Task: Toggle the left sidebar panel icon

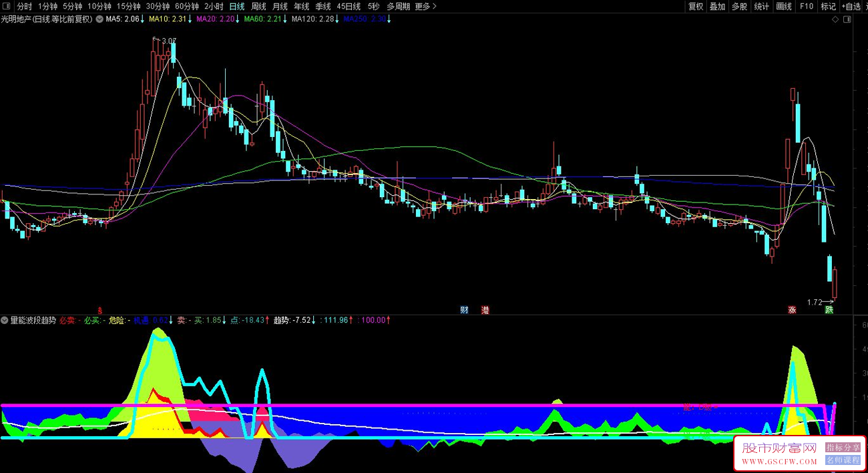Action: 6,6
